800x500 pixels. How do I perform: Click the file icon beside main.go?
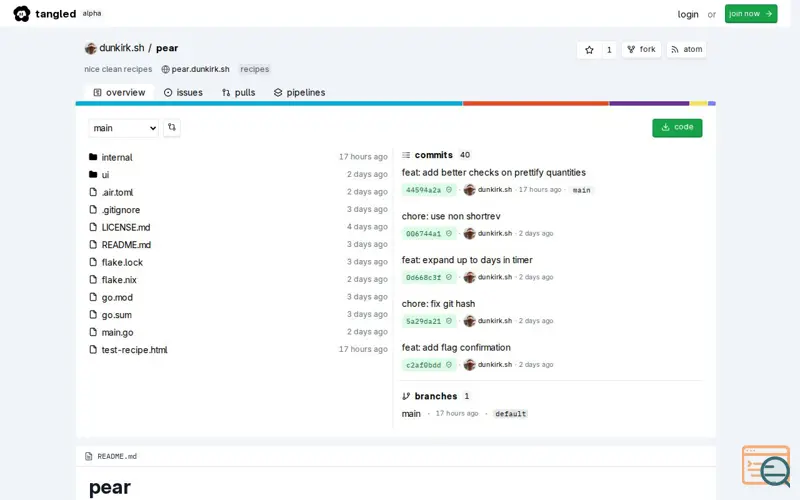[93, 332]
